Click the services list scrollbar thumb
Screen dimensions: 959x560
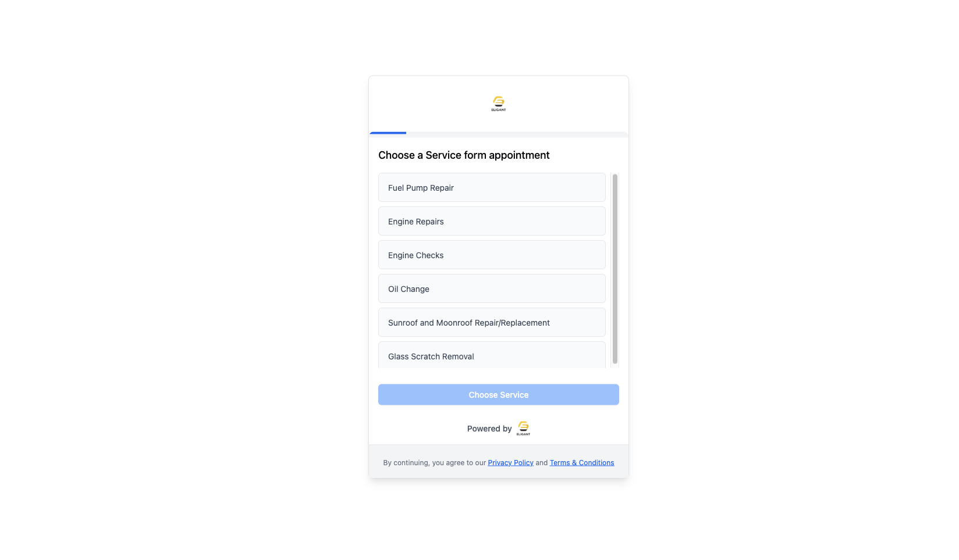615,269
